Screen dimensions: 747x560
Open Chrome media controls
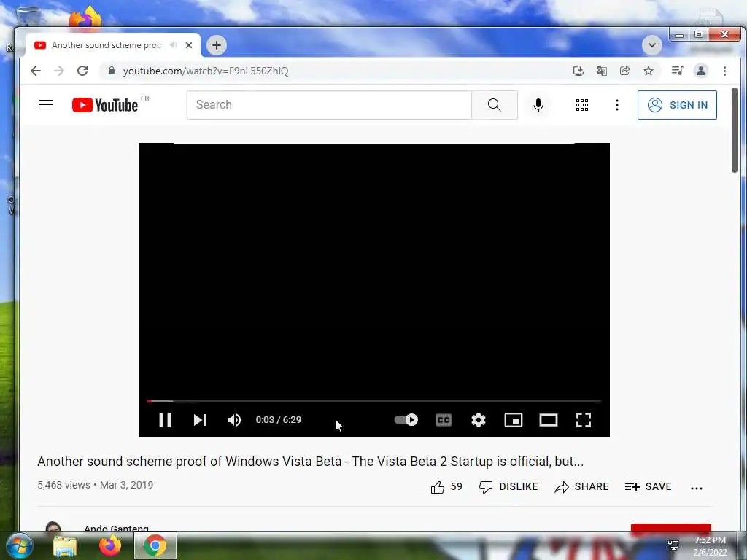point(677,71)
